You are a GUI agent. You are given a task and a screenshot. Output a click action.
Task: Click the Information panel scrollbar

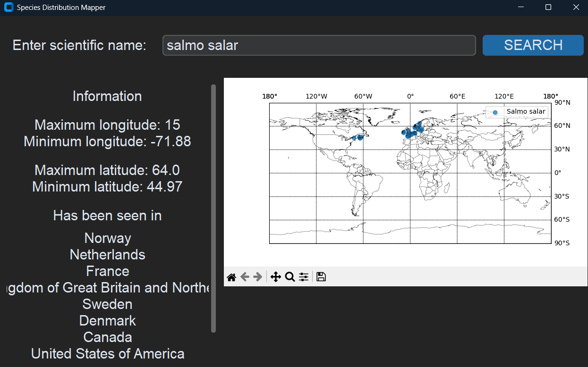click(213, 208)
